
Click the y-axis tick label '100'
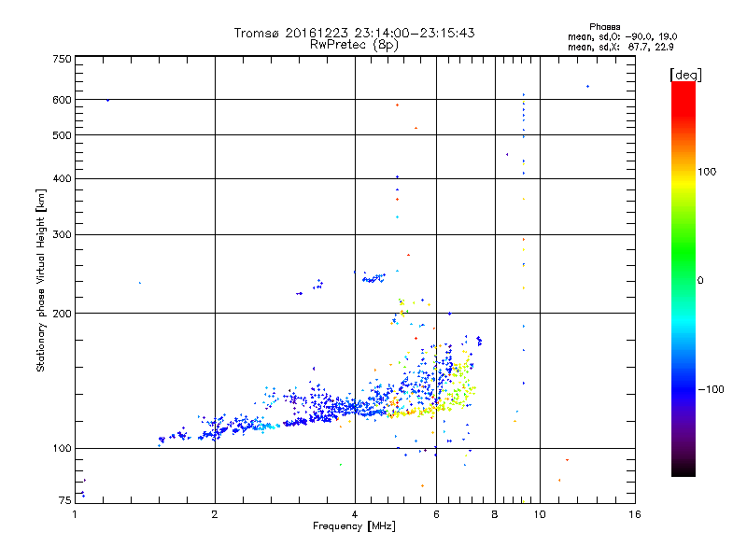[62, 449]
